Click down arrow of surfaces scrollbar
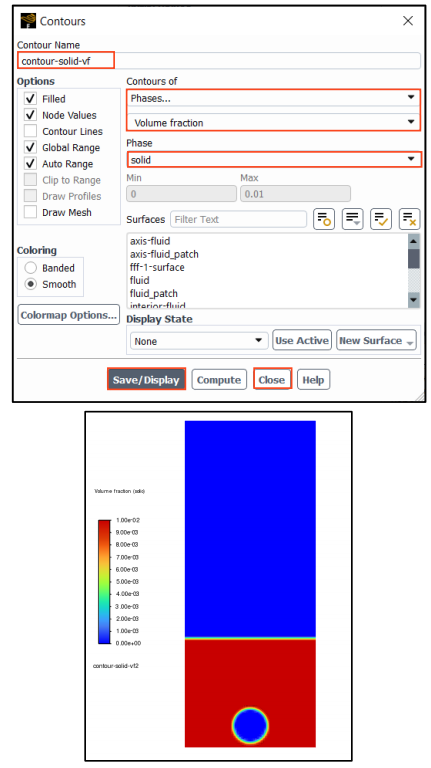Screen dimensions: 431x768 coord(413,300)
